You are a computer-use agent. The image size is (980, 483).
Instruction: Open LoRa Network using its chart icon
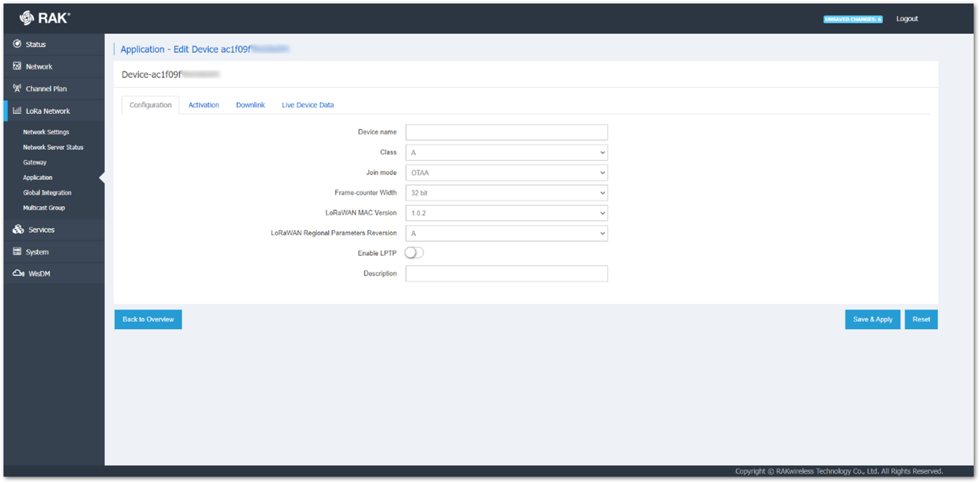[x=16, y=110]
